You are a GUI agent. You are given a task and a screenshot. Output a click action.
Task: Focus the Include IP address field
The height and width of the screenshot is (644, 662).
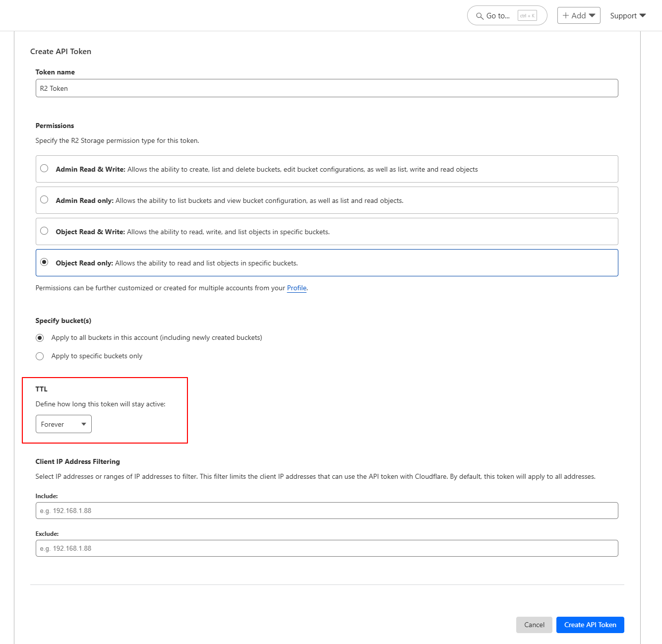[327, 511]
